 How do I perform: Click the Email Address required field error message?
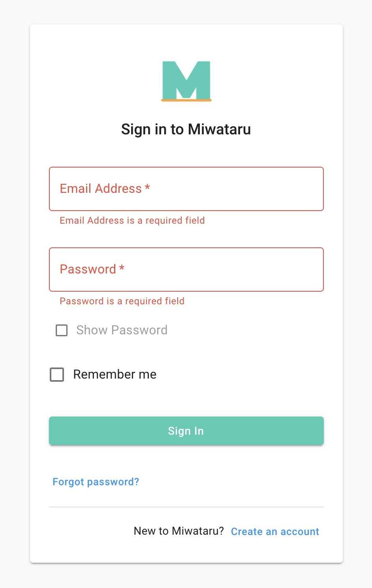(132, 220)
